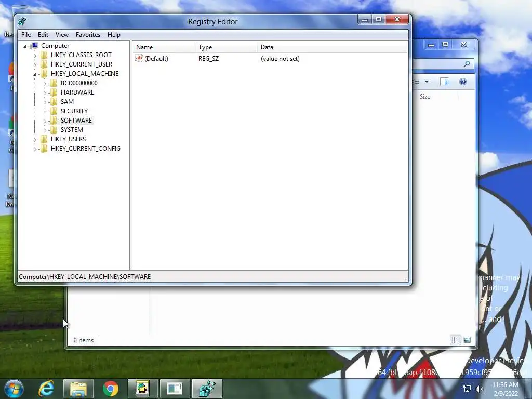Switch to Registry Editor taskbar button
The width and height of the screenshot is (532, 399).
click(x=207, y=389)
